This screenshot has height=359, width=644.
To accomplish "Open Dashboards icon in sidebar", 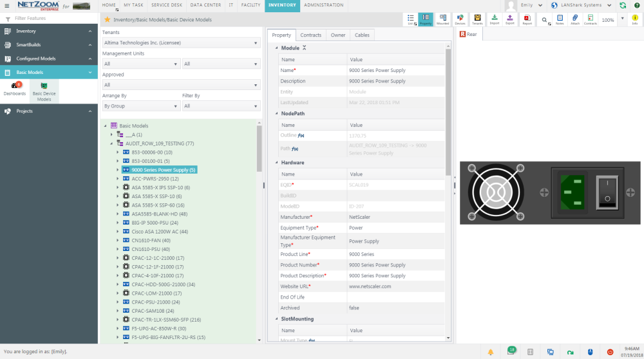I will [15, 89].
